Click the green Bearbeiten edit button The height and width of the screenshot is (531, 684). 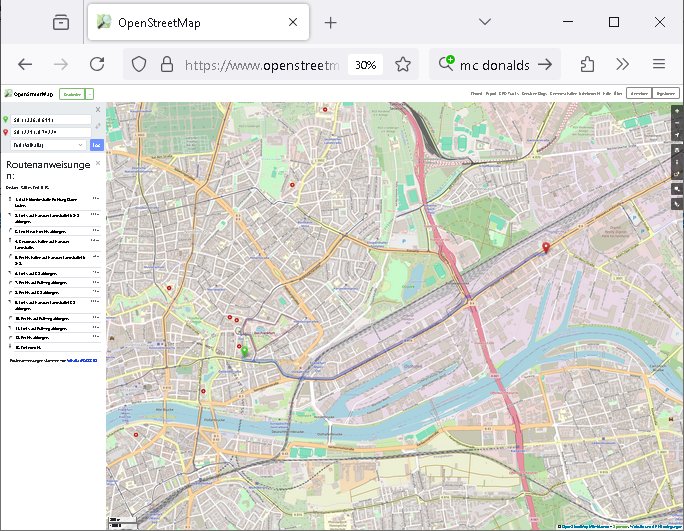(72, 93)
